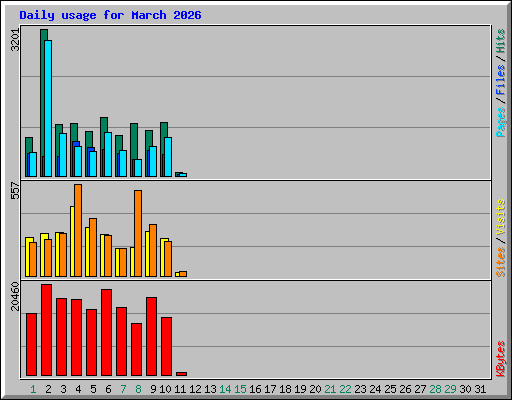
Task: Click day label 28 on the x-axis
Action: click(x=435, y=389)
